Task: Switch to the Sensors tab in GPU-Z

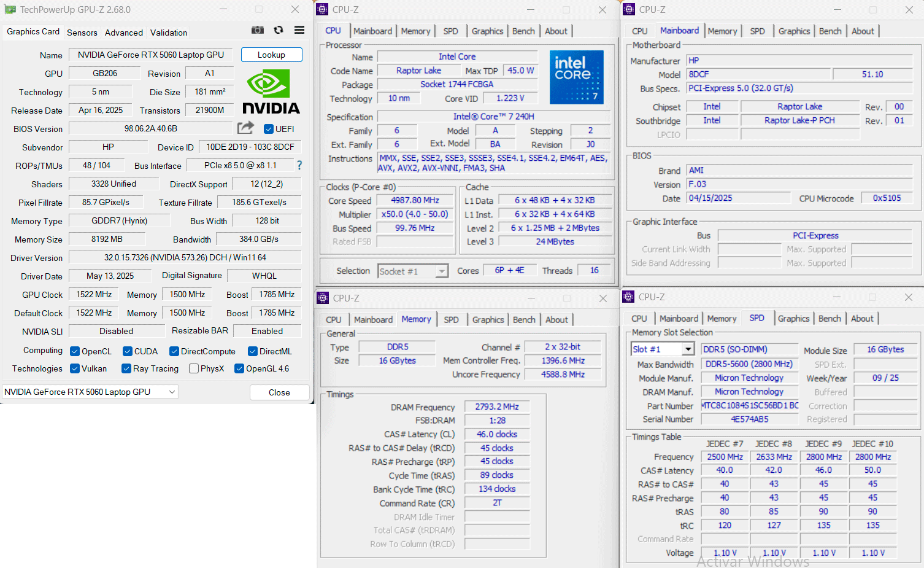Action: point(82,33)
